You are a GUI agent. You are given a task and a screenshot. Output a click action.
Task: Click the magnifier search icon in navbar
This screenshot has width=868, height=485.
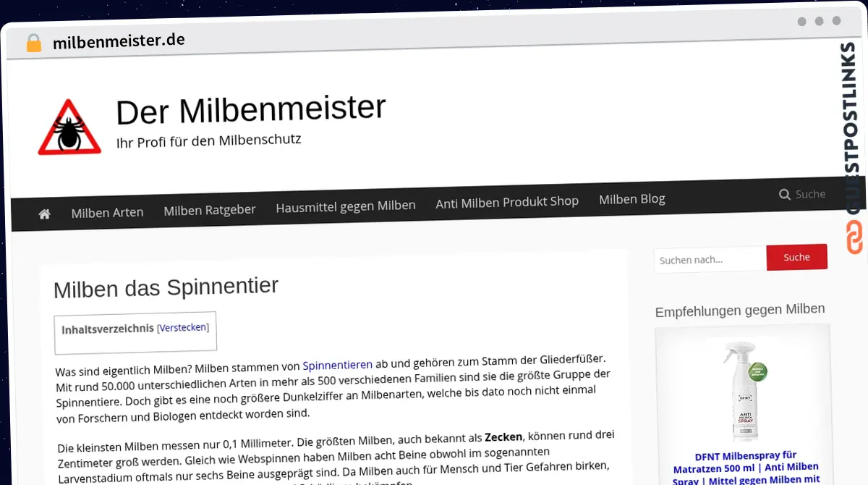point(784,194)
